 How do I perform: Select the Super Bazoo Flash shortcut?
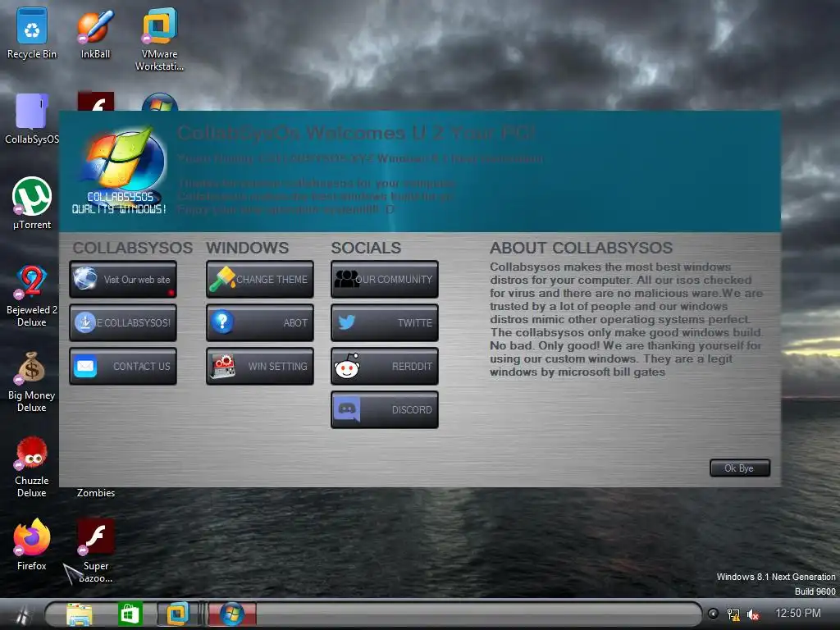(96, 550)
